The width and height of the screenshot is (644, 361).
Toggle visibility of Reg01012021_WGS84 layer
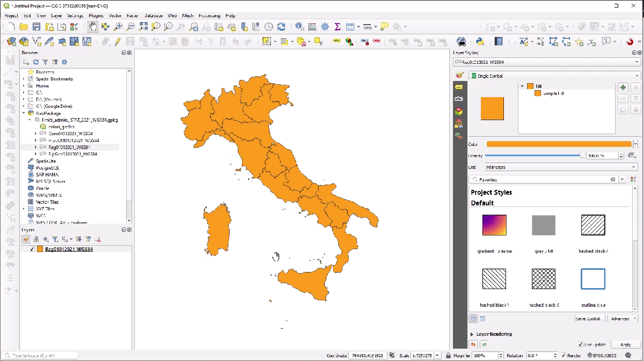point(32,249)
